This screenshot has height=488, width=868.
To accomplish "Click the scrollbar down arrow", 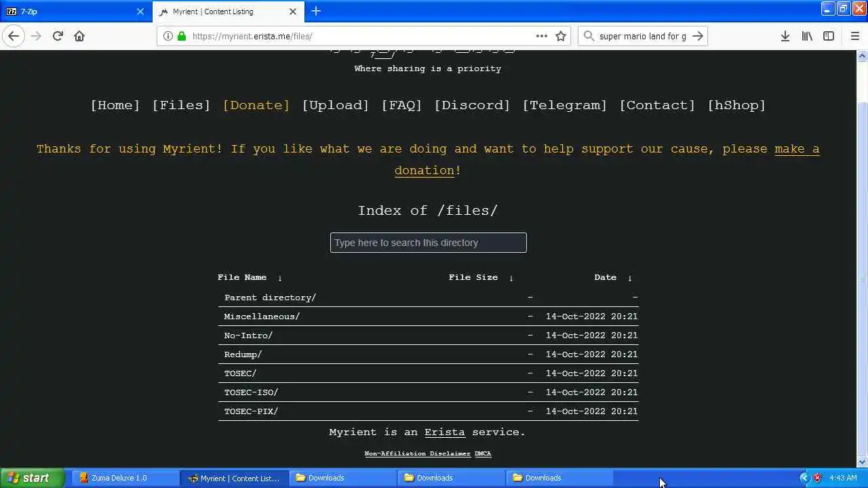I will pyautogui.click(x=863, y=462).
